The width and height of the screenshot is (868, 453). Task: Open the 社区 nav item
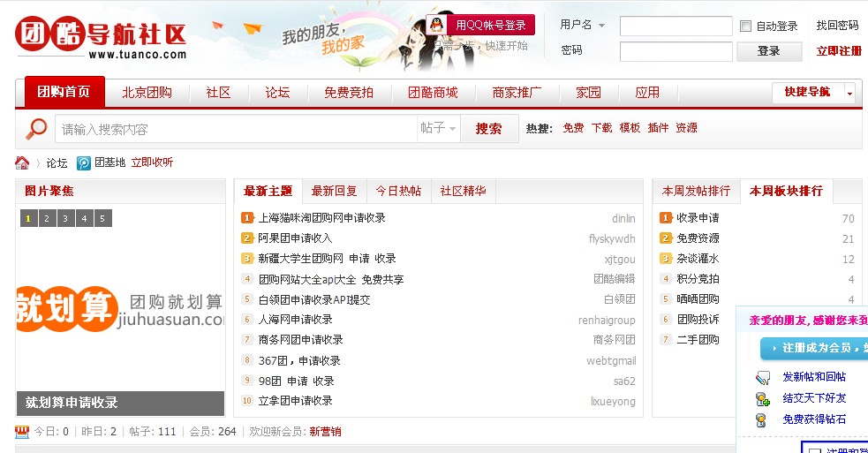(218, 93)
